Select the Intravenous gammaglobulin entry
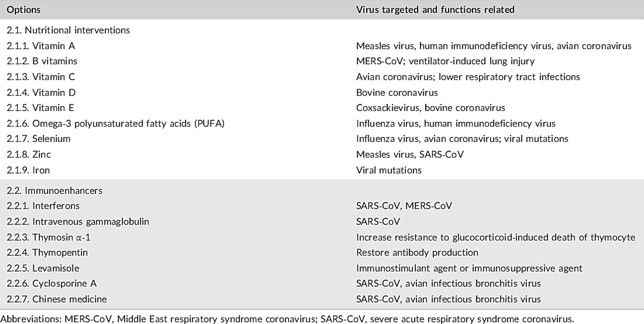This screenshot has width=644, height=324. pos(78,221)
